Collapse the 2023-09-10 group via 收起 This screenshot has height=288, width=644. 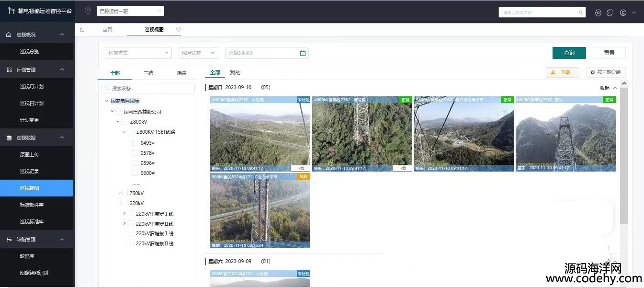tap(609, 88)
